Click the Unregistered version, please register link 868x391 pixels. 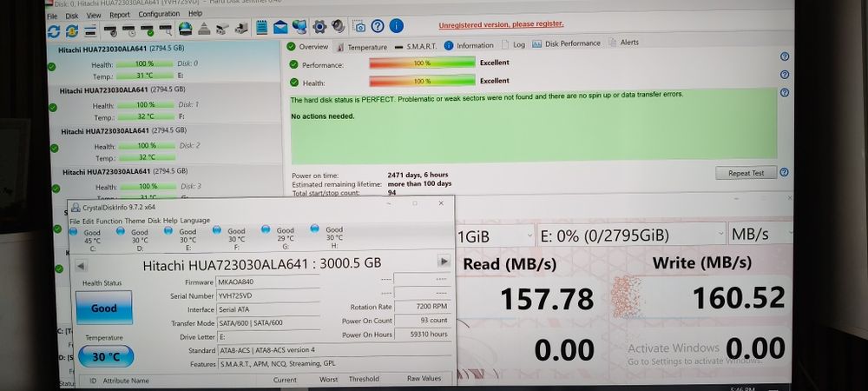(501, 25)
